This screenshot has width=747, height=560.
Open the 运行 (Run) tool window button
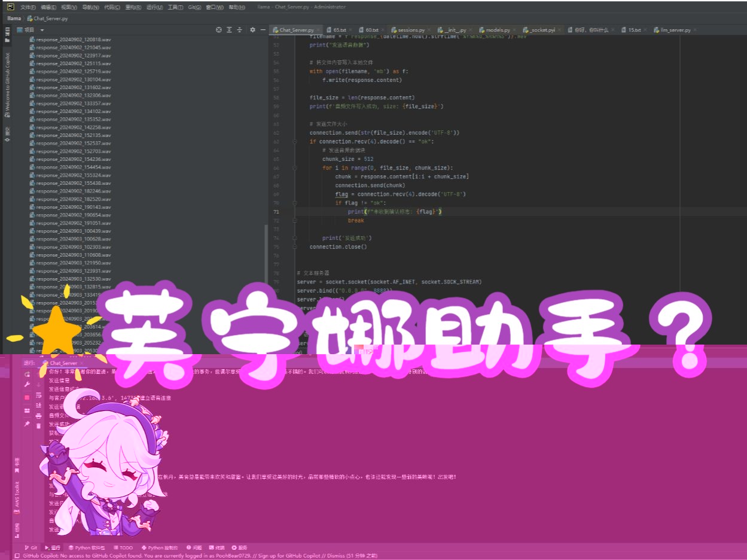pos(53,547)
